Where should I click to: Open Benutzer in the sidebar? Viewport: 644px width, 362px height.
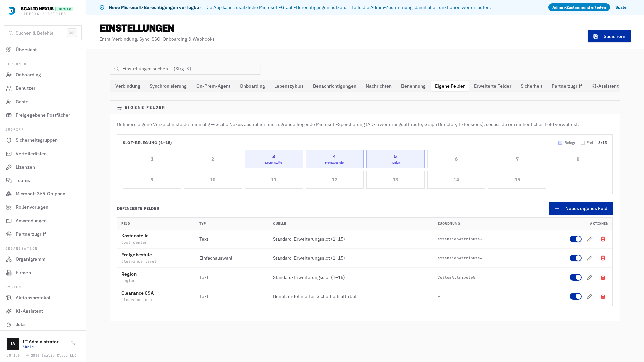[x=43, y=88]
